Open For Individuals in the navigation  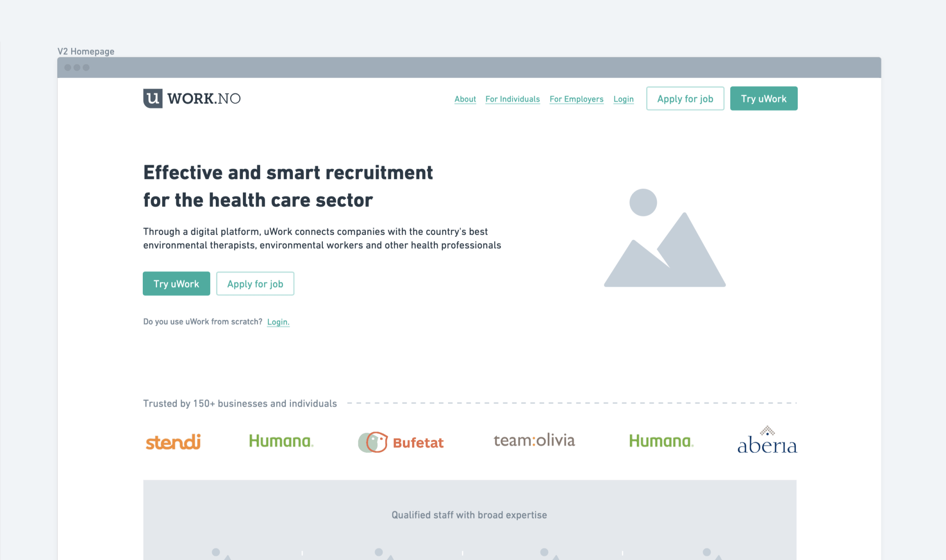pyautogui.click(x=512, y=99)
